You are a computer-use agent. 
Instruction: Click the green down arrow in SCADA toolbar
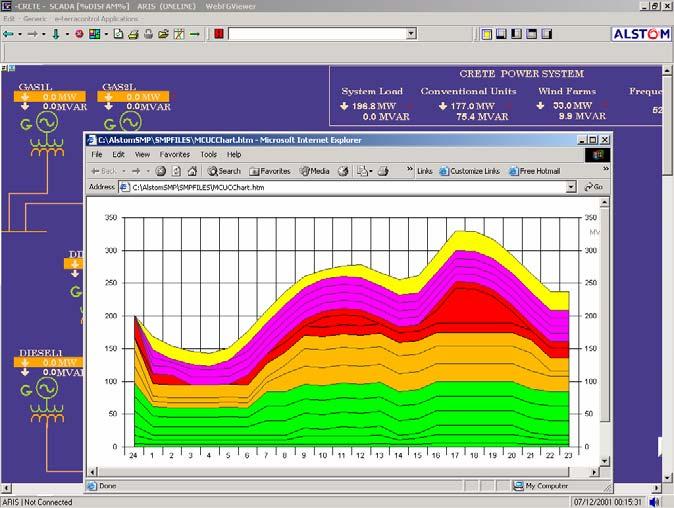click(56, 34)
